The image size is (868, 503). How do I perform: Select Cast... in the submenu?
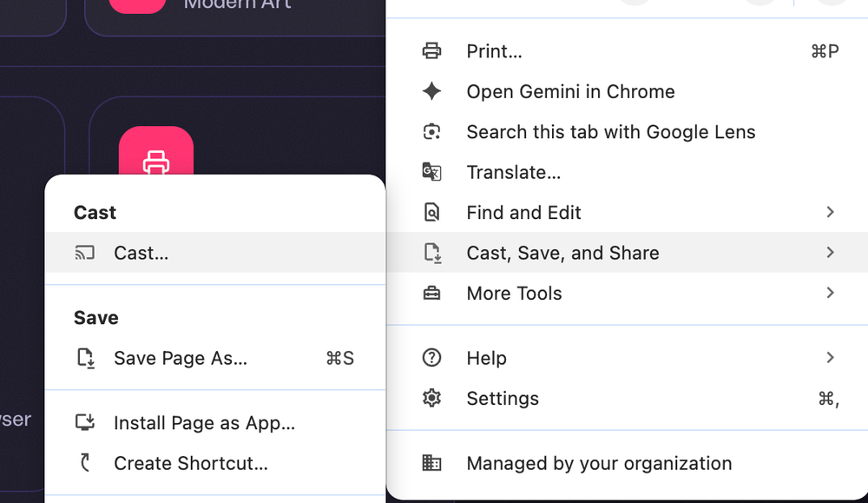tap(215, 253)
